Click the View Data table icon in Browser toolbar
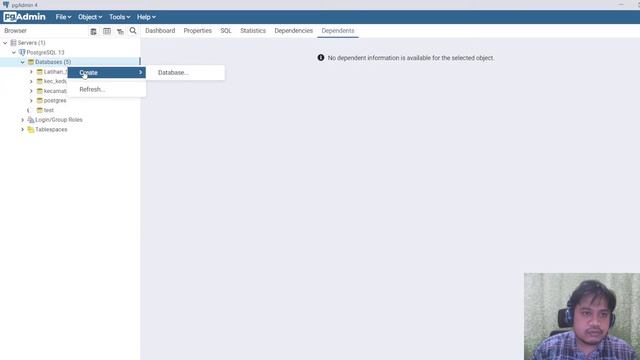 [107, 31]
